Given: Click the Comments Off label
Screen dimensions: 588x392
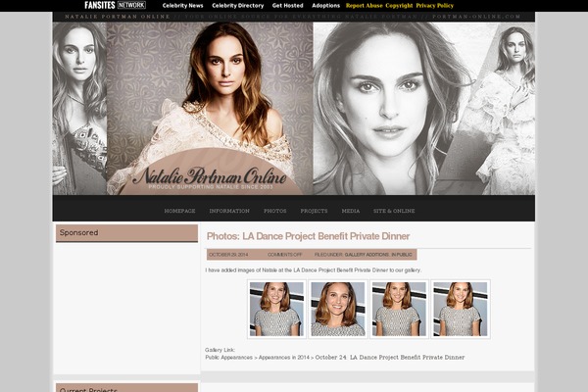Looking at the screenshot, I should pyautogui.click(x=284, y=255).
